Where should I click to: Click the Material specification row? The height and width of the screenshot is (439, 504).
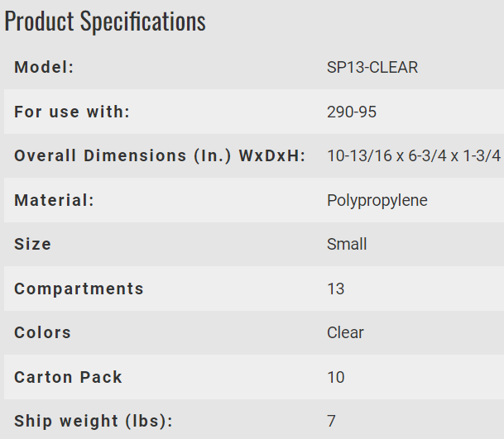click(254, 200)
